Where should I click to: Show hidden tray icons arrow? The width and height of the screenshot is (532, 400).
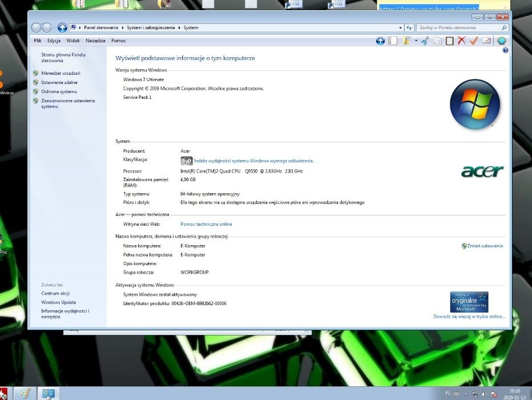(466, 394)
